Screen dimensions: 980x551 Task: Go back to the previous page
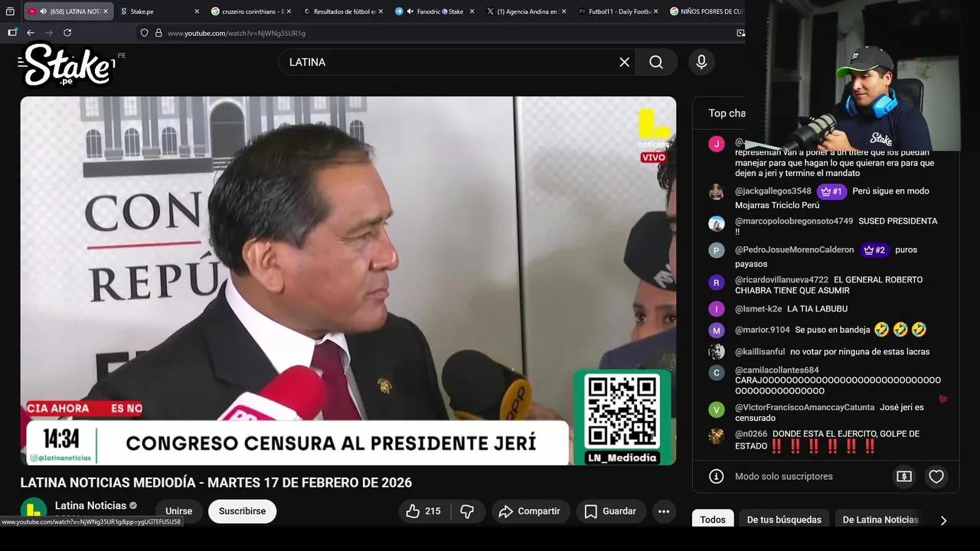click(31, 33)
